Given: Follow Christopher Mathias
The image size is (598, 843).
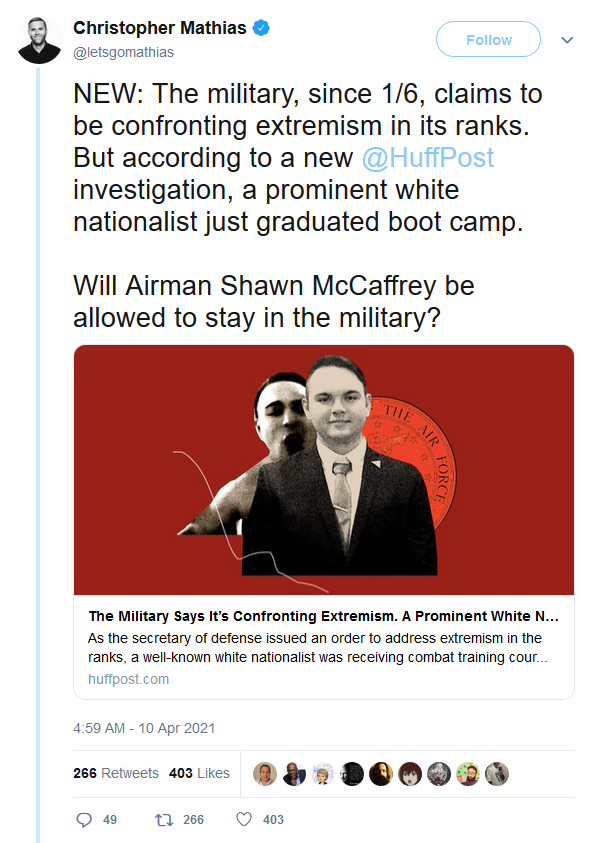Looking at the screenshot, I should pyautogui.click(x=488, y=39).
